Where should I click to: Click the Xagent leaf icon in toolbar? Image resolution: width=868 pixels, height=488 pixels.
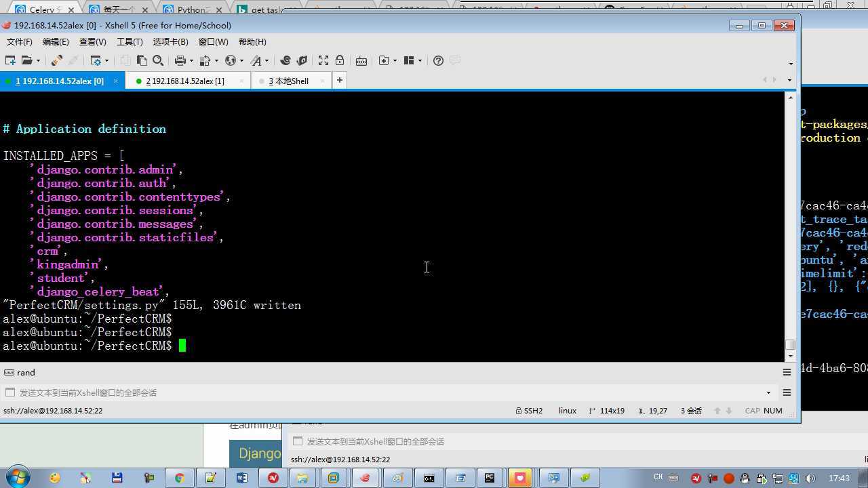[x=302, y=60]
